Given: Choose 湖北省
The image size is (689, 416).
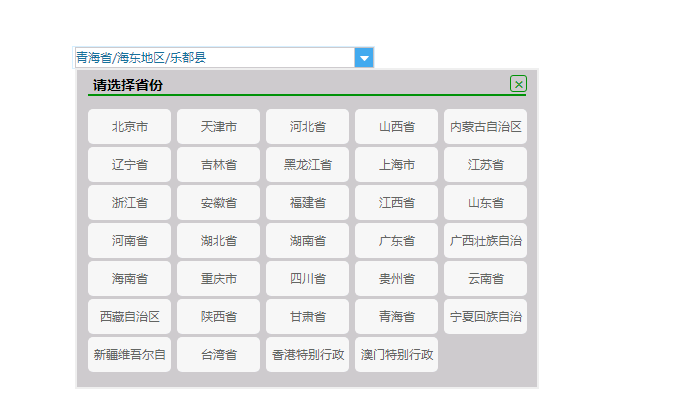Looking at the screenshot, I should coord(218,241).
